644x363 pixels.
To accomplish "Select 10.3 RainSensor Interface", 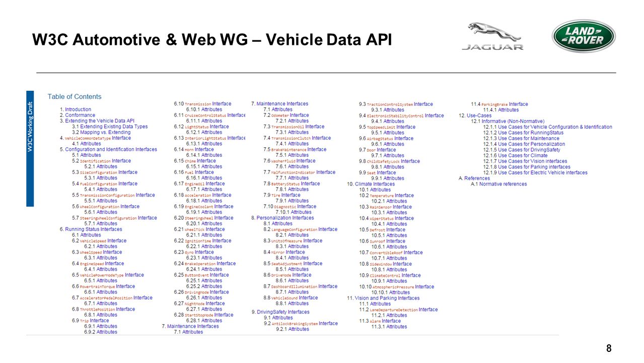I will tap(385, 207).
